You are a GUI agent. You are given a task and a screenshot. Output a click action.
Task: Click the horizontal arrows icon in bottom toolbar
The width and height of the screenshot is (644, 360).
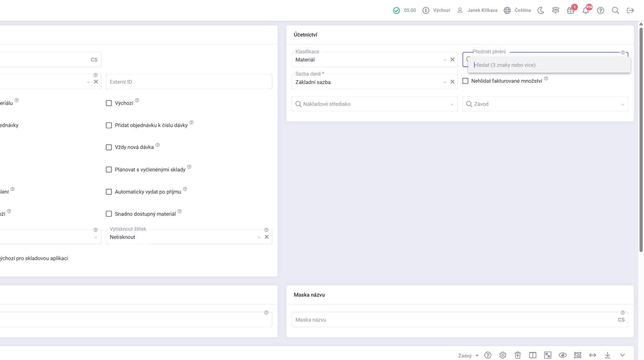[x=592, y=355]
